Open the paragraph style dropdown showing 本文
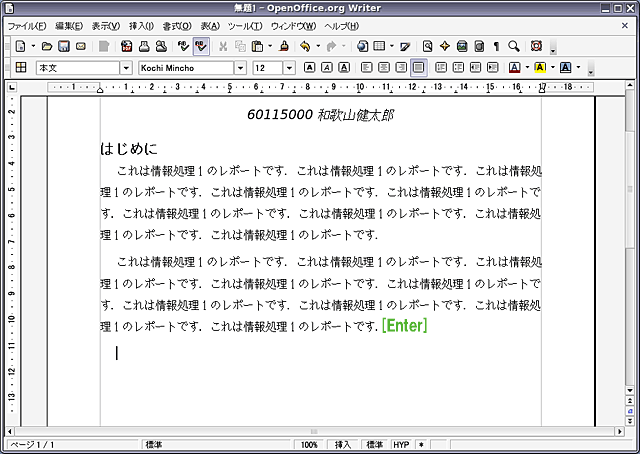Image resolution: width=640 pixels, height=454 pixels. click(x=126, y=68)
